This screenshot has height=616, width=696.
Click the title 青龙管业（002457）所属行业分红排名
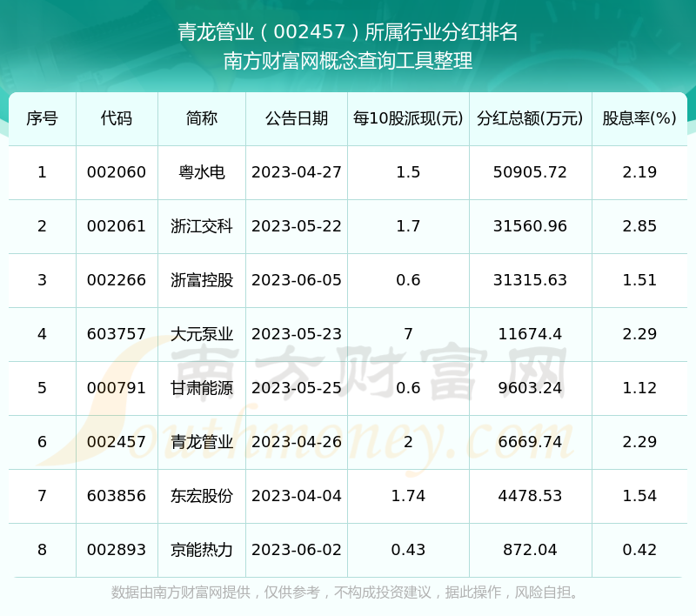coord(348,33)
